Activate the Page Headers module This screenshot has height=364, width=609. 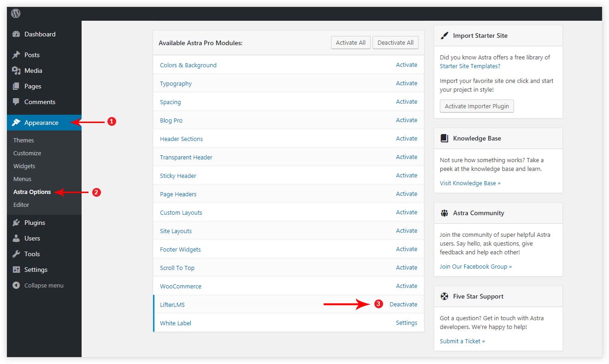click(407, 194)
